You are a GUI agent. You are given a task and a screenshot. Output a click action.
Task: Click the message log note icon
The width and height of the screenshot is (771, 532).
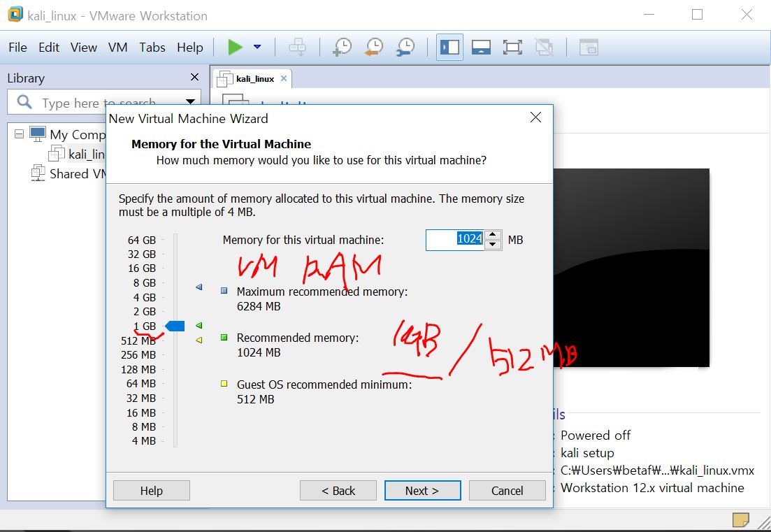(x=740, y=519)
